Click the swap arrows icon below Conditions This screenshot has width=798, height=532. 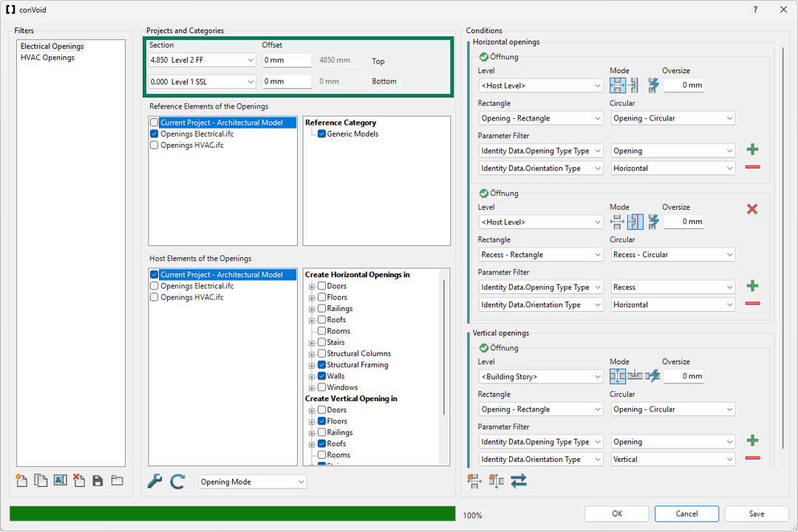pyautogui.click(x=519, y=480)
